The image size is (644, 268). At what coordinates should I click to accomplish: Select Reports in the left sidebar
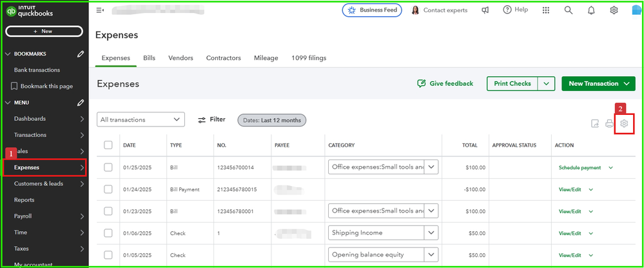click(24, 200)
